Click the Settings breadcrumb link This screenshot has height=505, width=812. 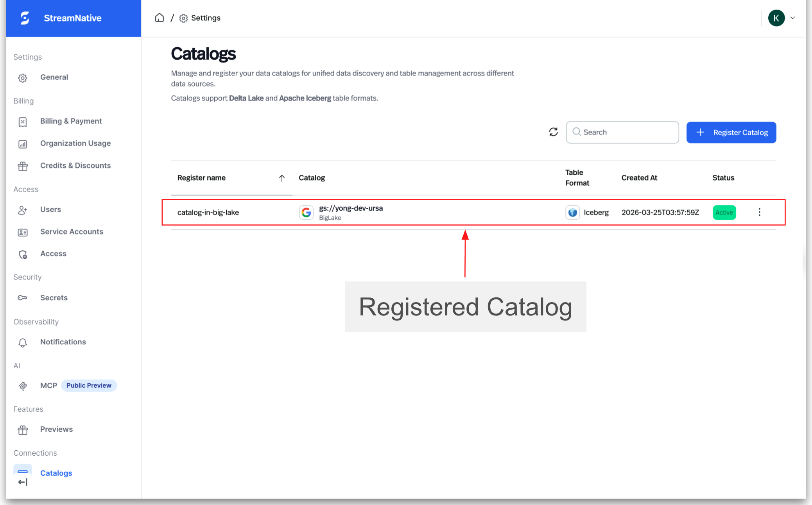pyautogui.click(x=205, y=18)
